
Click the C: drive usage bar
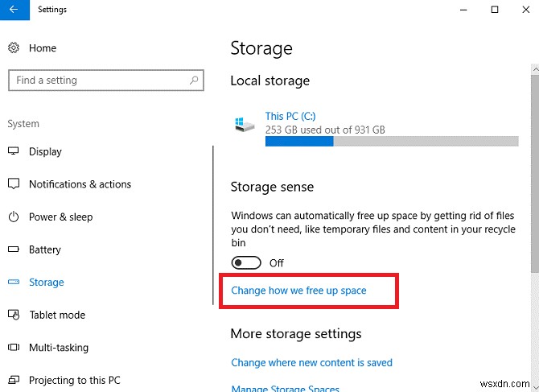point(392,141)
